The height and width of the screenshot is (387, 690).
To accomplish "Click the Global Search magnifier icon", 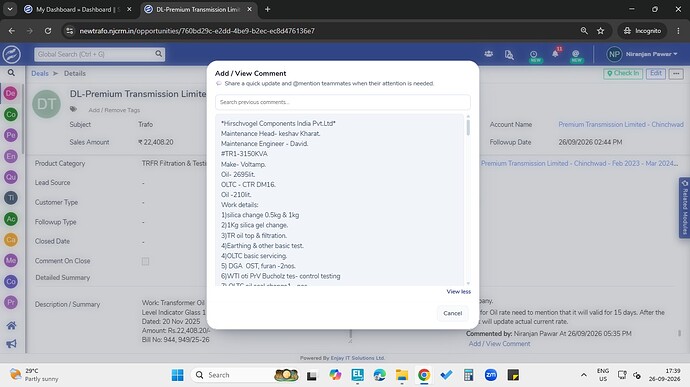I will coord(158,54).
